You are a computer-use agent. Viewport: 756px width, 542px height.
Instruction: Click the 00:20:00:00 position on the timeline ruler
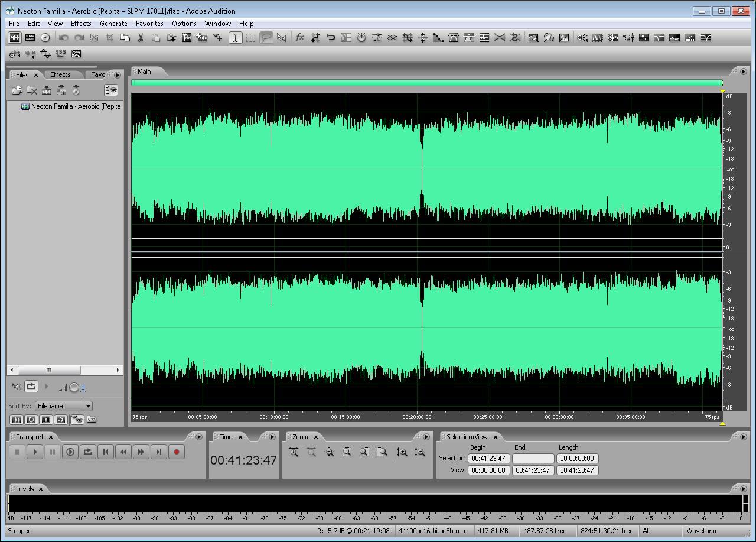[x=417, y=417]
